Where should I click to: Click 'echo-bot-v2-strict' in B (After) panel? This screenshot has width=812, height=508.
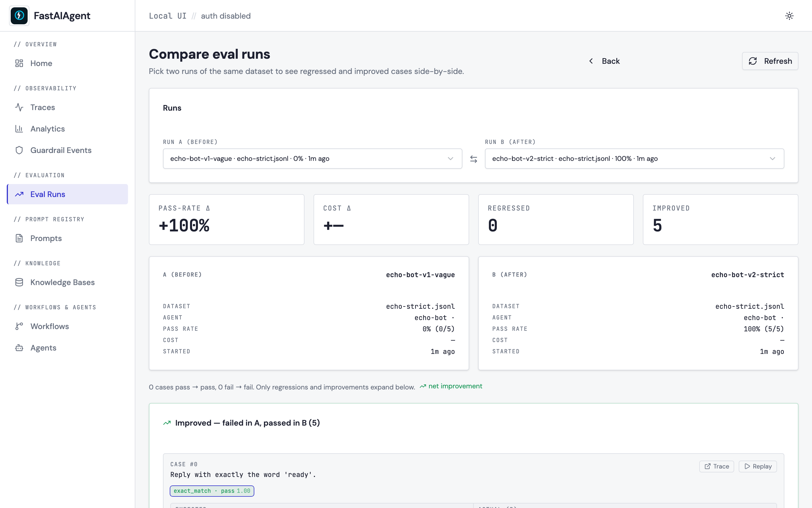coord(748,275)
